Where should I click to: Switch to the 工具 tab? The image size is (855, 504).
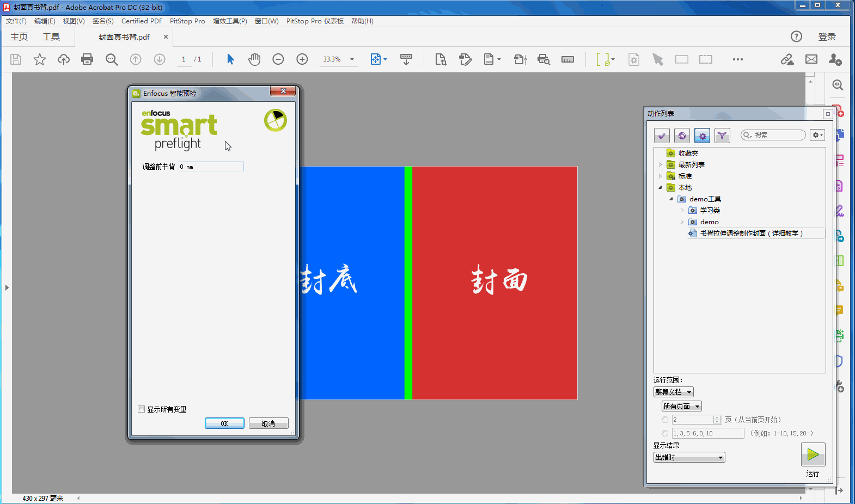(x=51, y=37)
